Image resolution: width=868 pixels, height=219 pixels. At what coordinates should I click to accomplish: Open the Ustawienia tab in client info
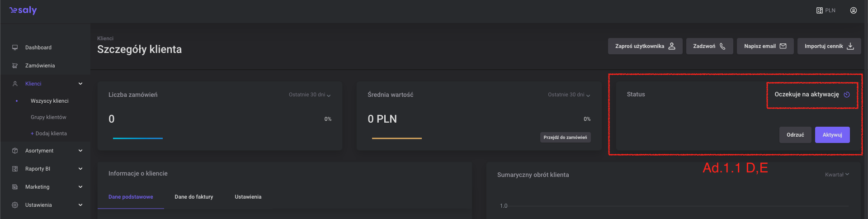point(248,197)
